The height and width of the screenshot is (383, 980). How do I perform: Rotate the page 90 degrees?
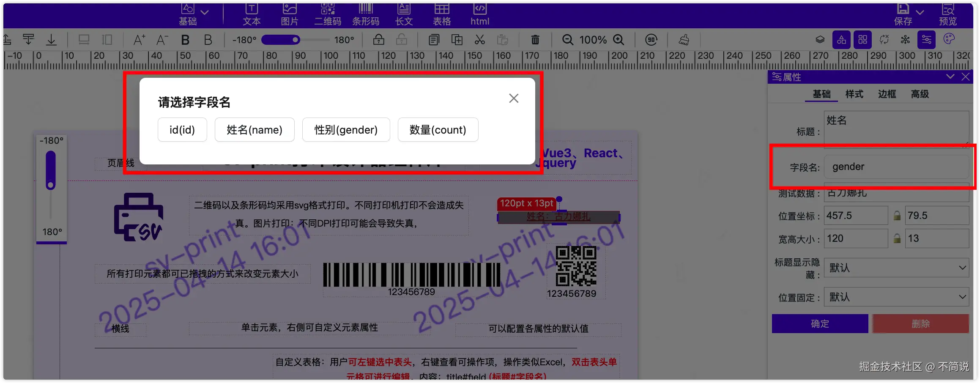click(x=652, y=40)
